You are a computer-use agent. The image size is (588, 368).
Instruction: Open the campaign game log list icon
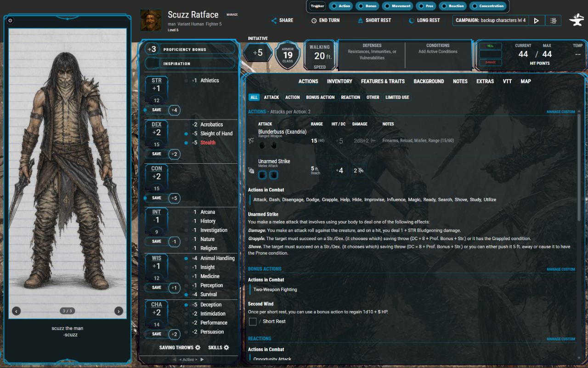[x=553, y=21]
